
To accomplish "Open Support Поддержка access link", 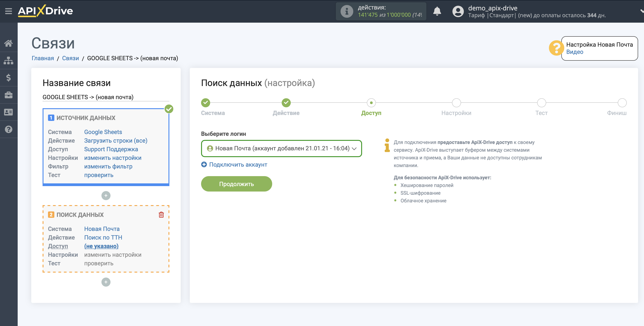I will click(111, 149).
